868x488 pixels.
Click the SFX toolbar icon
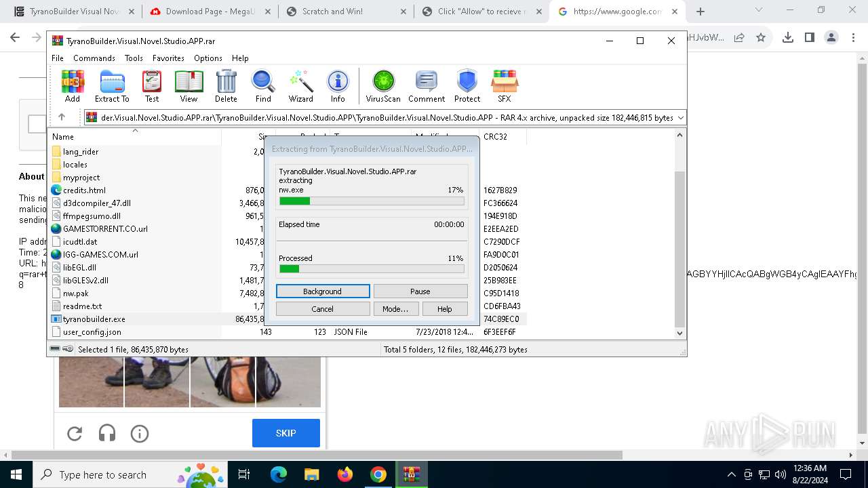click(504, 86)
